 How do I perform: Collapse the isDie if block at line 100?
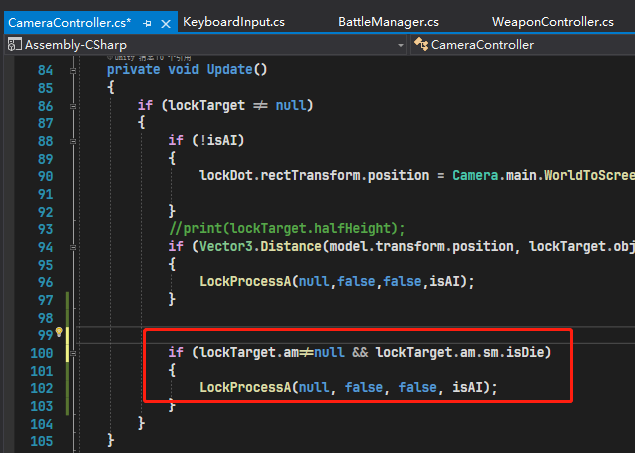click(x=73, y=353)
